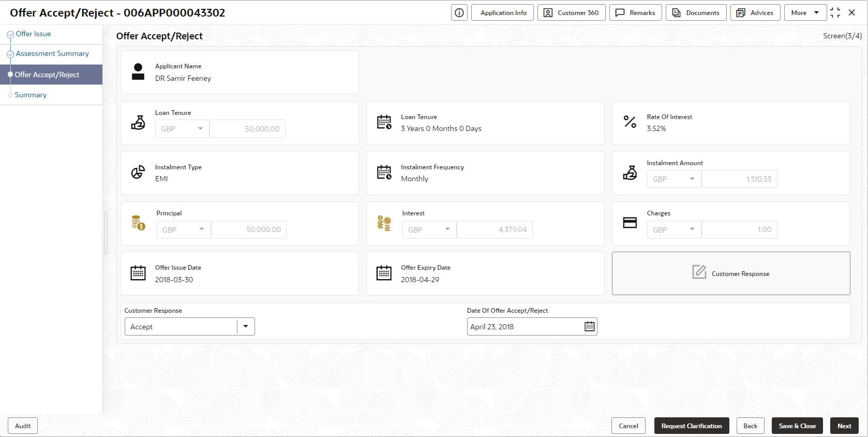Click the Customer Response edit icon

[x=699, y=272]
